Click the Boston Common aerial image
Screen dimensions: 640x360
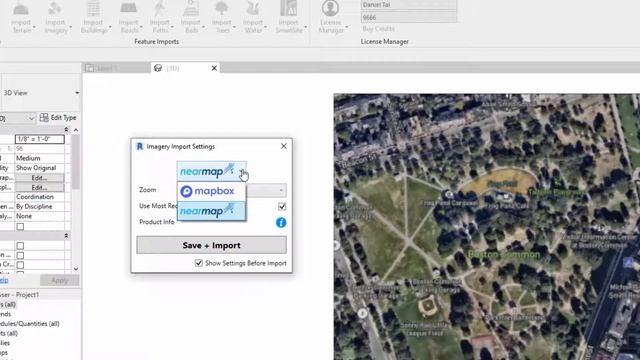(487, 227)
